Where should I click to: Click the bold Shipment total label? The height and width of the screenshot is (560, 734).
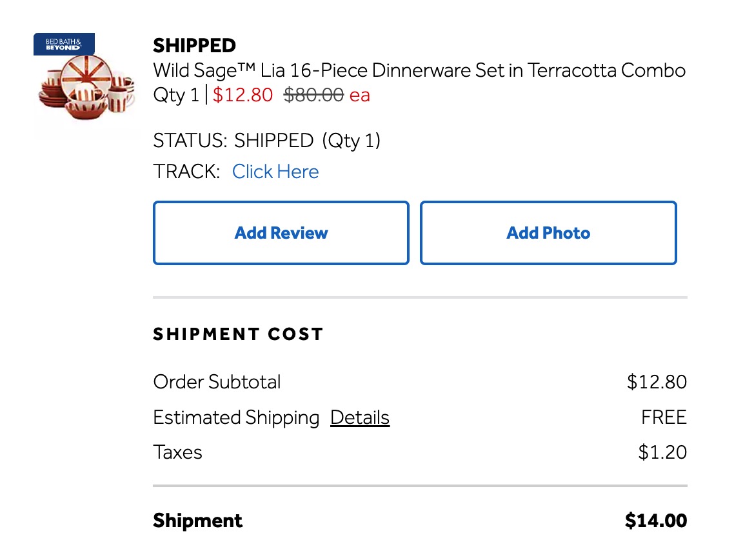197,521
